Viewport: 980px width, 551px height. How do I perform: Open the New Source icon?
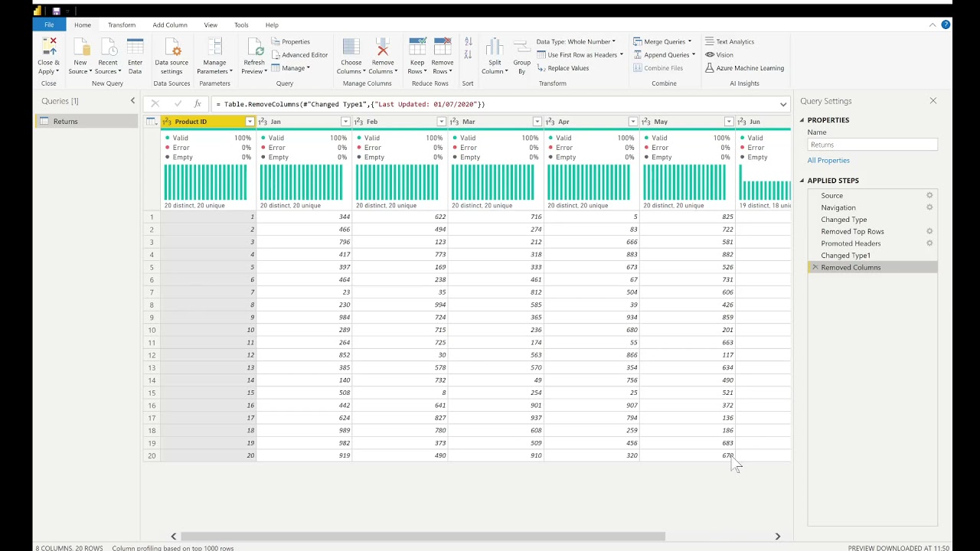point(80,47)
